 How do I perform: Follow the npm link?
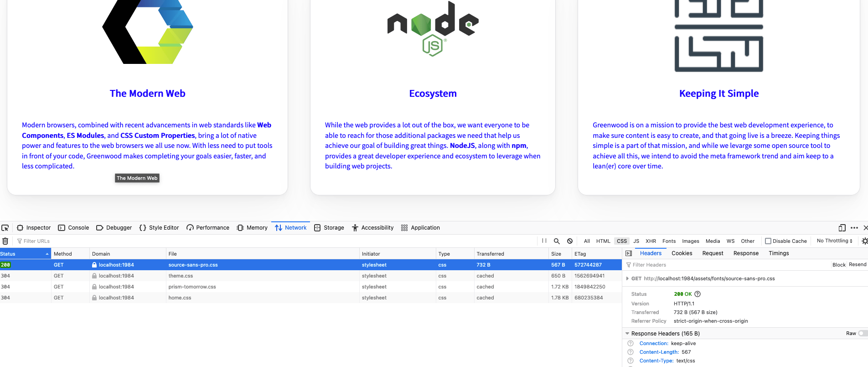[x=519, y=146]
